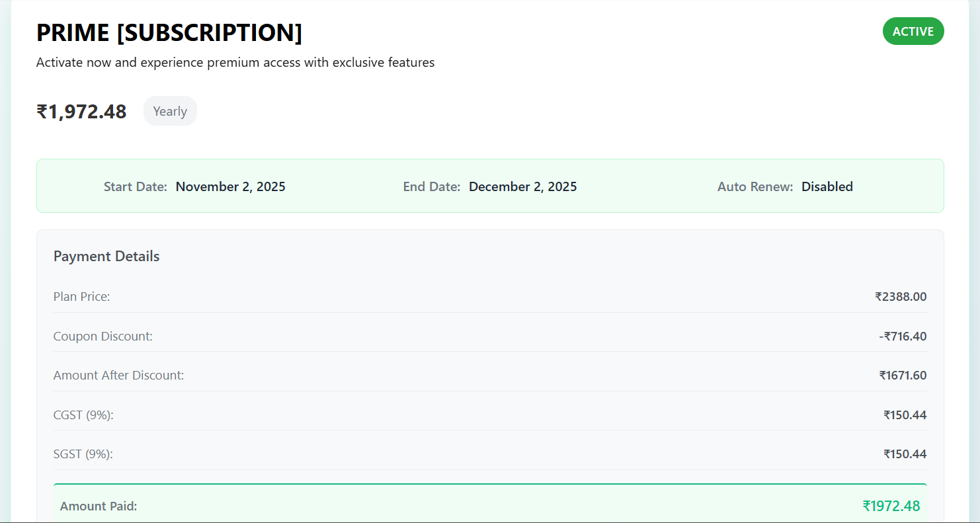Click the Auto Renew label
Viewport: 980px width, 523px height.
[x=755, y=186]
